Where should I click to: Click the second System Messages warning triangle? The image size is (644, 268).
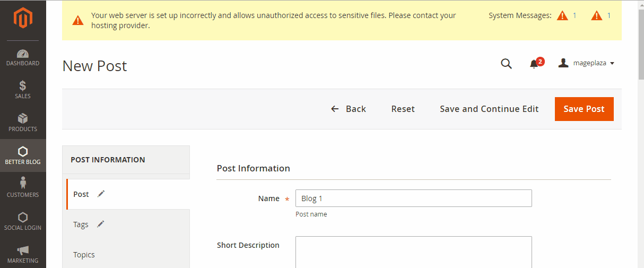[x=597, y=15]
